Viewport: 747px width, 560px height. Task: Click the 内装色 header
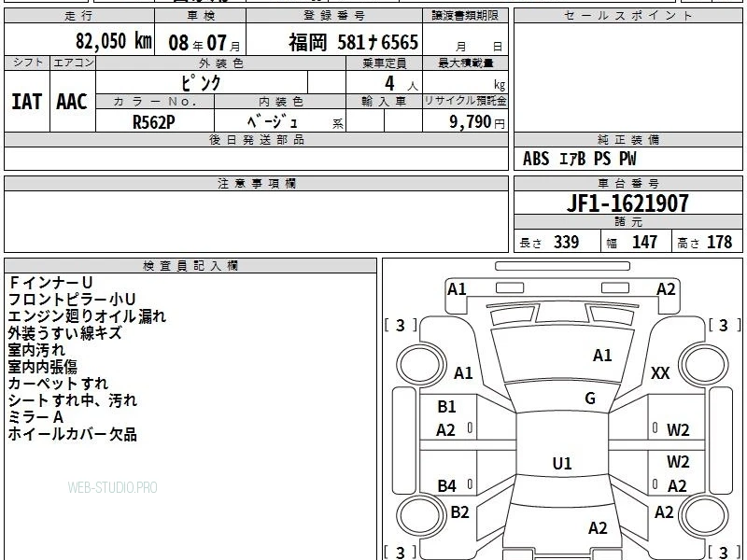point(280,102)
